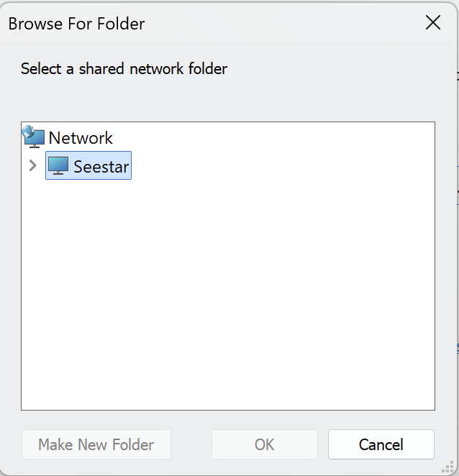The image size is (459, 476).
Task: Click the Make New Folder button
Action: 96,444
